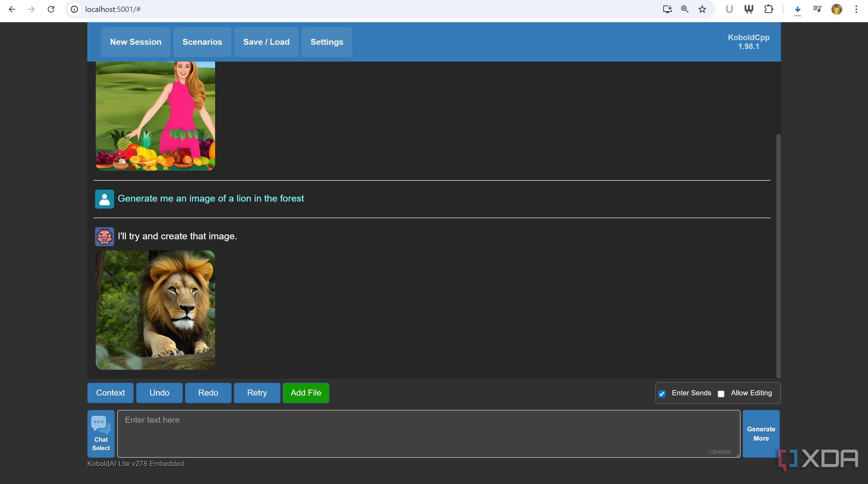The width and height of the screenshot is (868, 484).
Task: Open Save / Load menu
Action: [266, 42]
